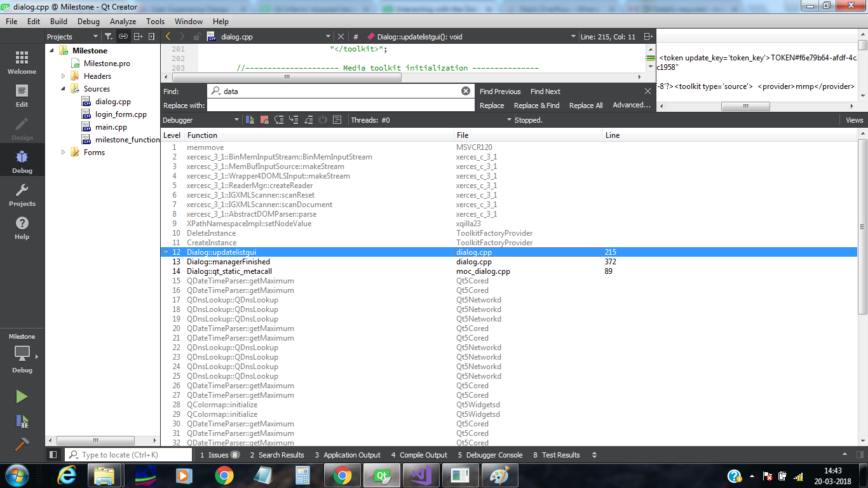Open the debugger log view icon
The image size is (868, 488).
(x=337, y=119)
